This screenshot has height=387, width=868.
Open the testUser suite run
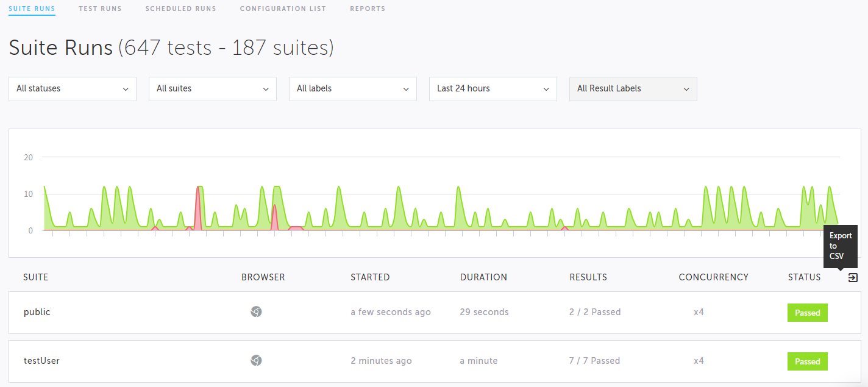434,361
